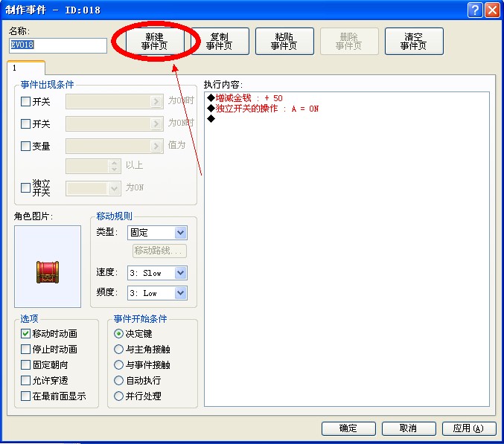Confirm with the 确定 button
Image resolution: width=504 pixels, height=444 pixels.
[x=348, y=428]
